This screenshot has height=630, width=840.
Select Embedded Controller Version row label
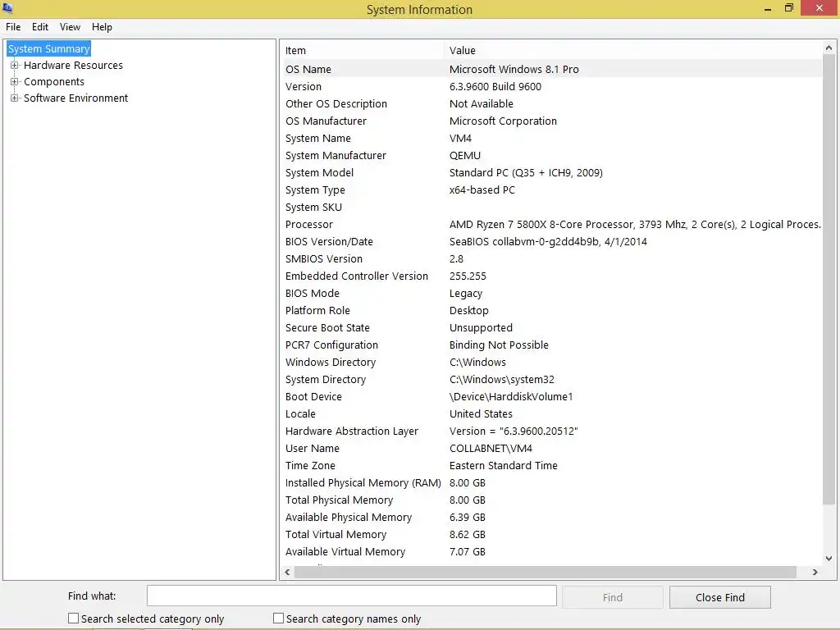357,276
